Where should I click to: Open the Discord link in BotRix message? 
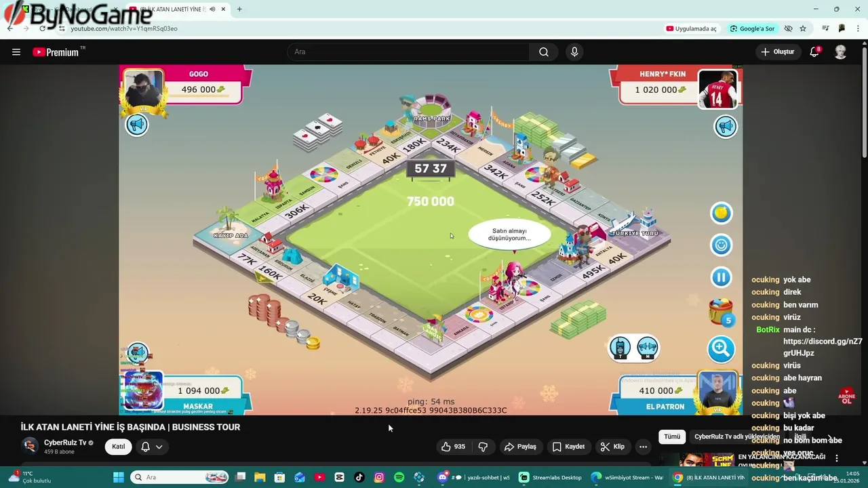[x=823, y=347]
